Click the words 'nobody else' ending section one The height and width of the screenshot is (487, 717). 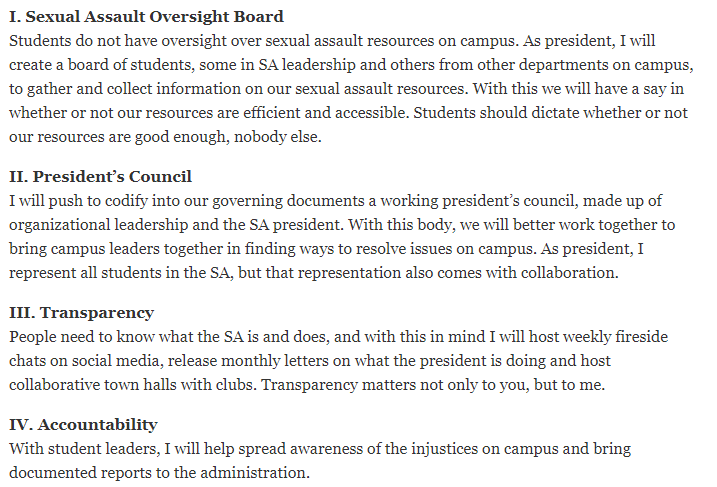tap(277, 137)
